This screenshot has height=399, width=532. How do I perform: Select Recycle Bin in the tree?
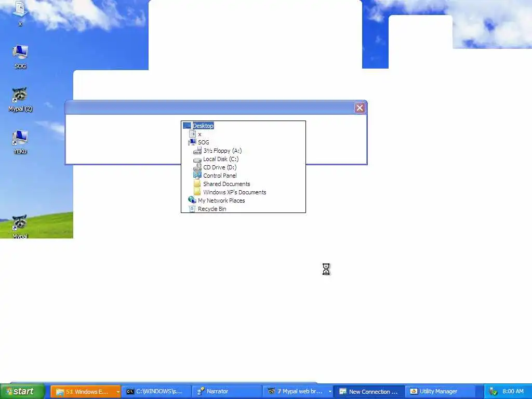click(212, 209)
